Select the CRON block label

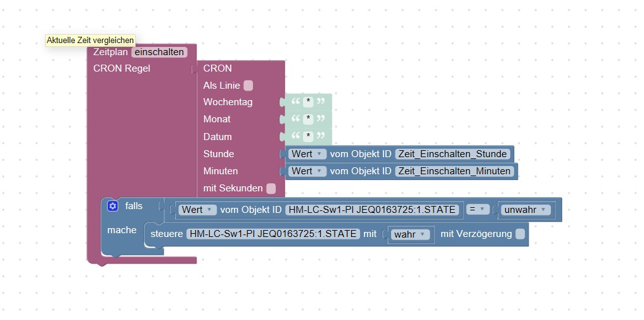click(217, 68)
